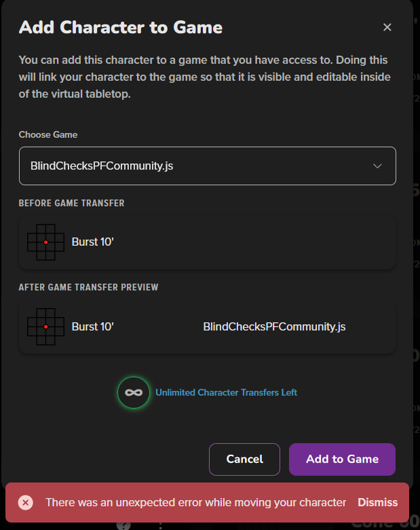This screenshot has width=420, height=530.
Task: Click BlindChecksPFCommunity.js in the transfer preview
Action: 274,326
